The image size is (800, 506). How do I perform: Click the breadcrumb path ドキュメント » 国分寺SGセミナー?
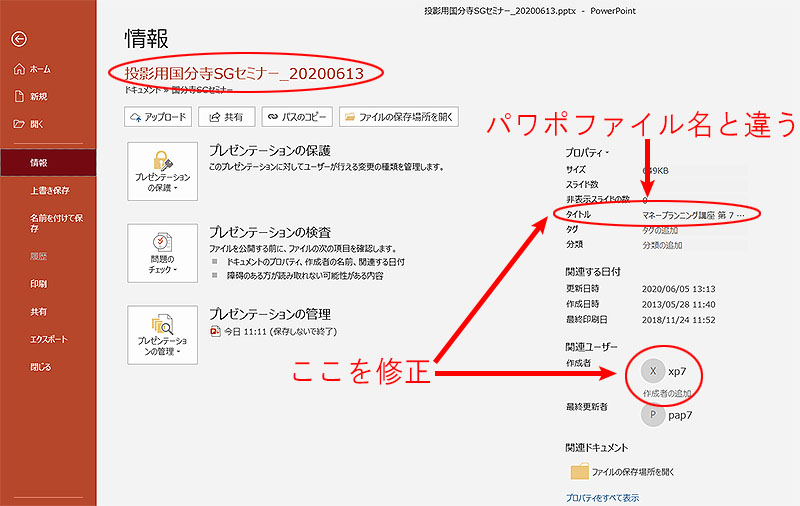[x=179, y=90]
